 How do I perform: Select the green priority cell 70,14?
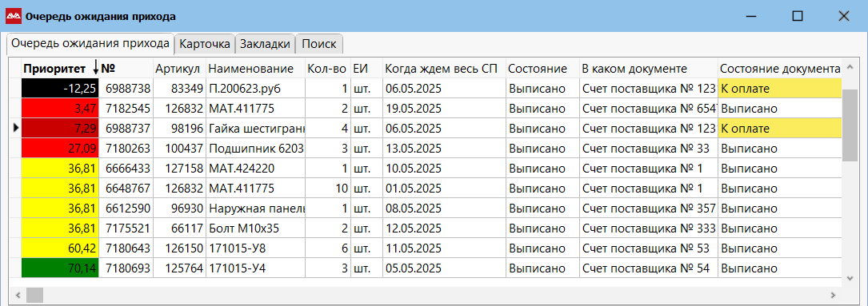point(60,268)
